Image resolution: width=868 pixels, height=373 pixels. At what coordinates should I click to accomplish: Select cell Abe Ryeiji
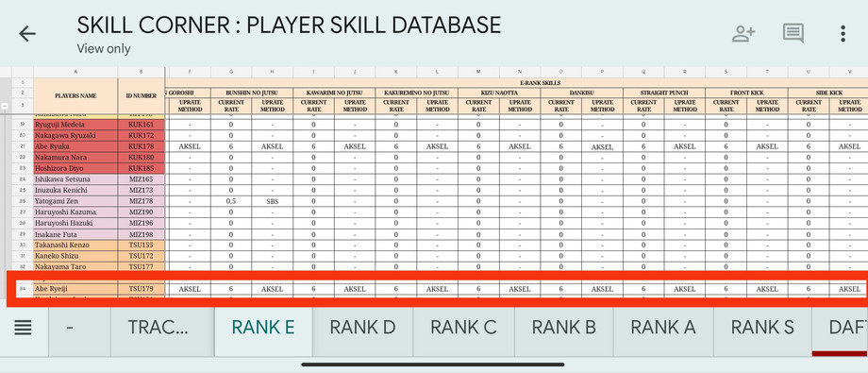tap(75, 289)
